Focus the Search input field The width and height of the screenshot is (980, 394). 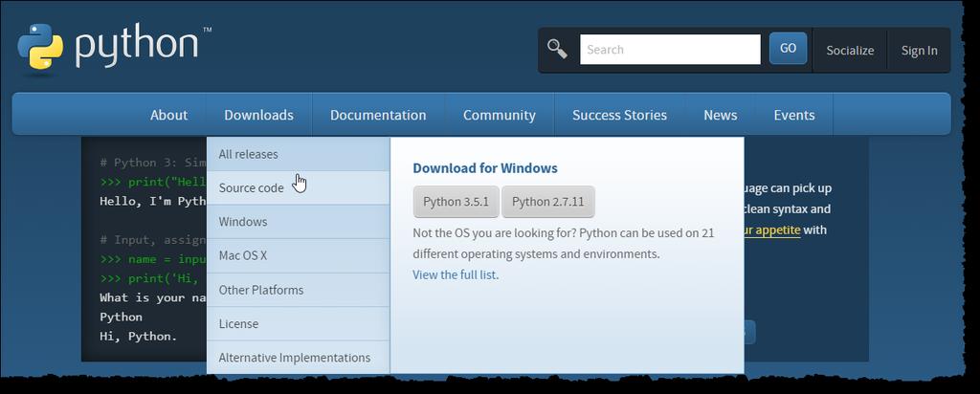(670, 50)
